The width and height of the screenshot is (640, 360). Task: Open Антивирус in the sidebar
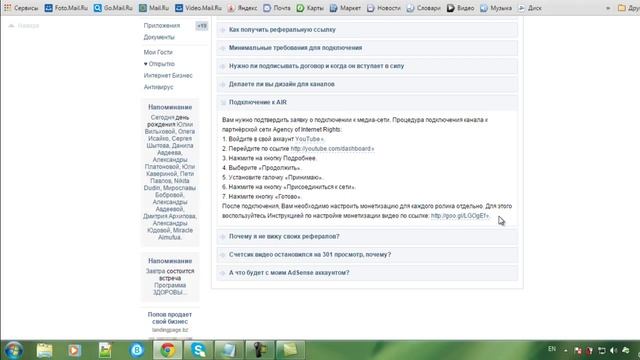click(x=158, y=87)
